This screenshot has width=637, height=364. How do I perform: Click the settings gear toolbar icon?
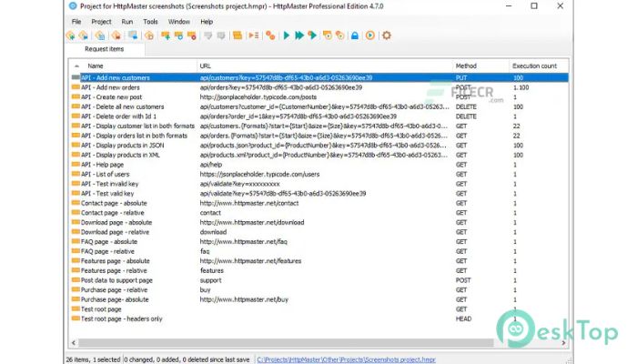coord(387,35)
